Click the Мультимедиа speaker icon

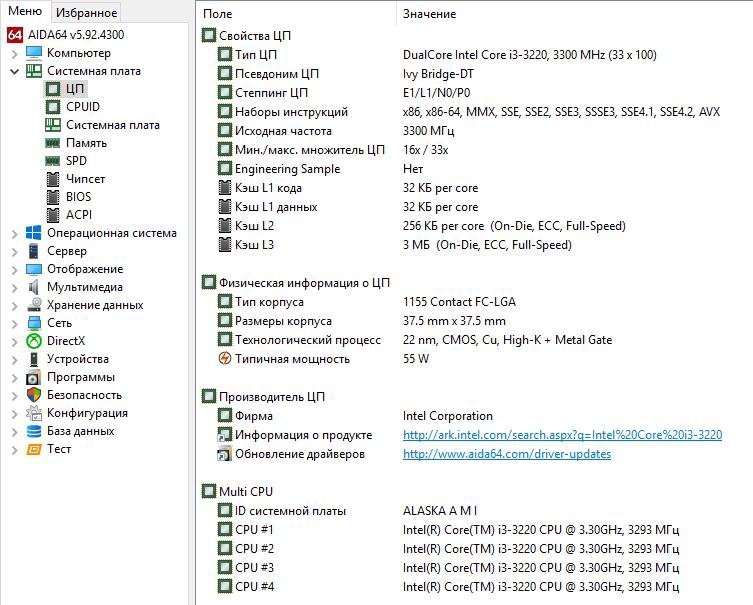pos(34,287)
